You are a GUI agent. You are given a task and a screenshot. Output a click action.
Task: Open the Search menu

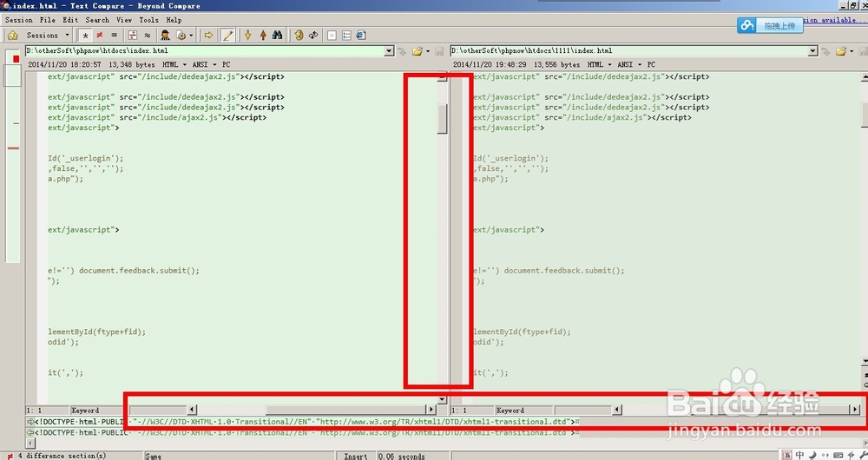[97, 20]
